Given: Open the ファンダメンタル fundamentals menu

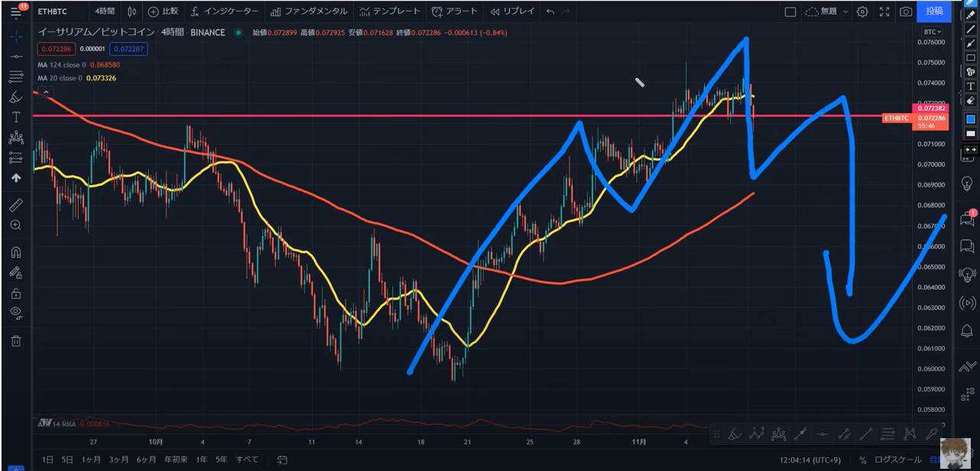Looking at the screenshot, I should (x=309, y=11).
